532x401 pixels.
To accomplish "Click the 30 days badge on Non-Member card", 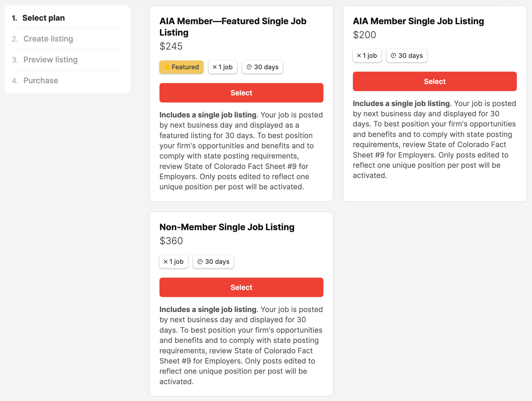I will click(x=213, y=261).
